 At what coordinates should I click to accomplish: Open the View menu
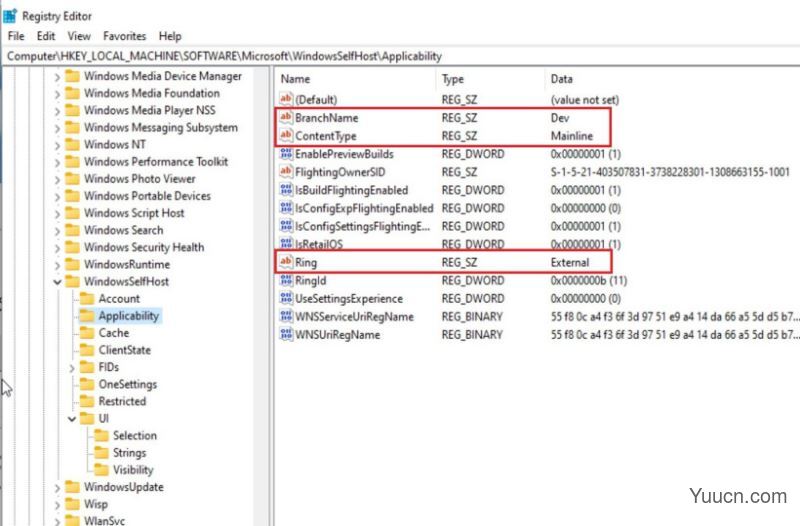pos(79,36)
